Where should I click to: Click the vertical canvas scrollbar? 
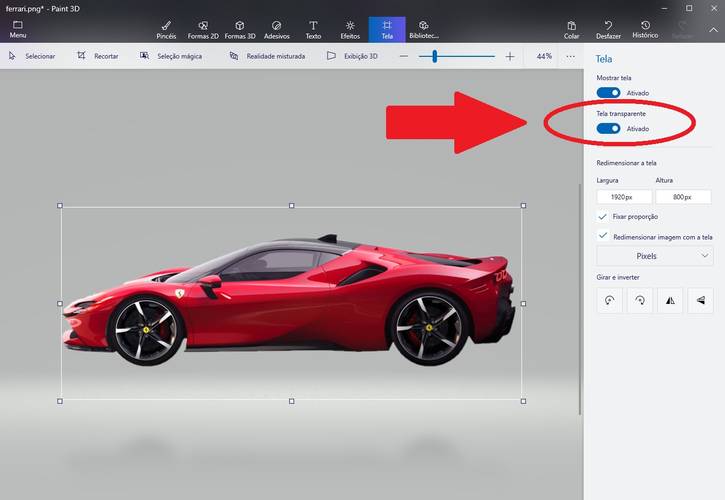tap(580, 300)
